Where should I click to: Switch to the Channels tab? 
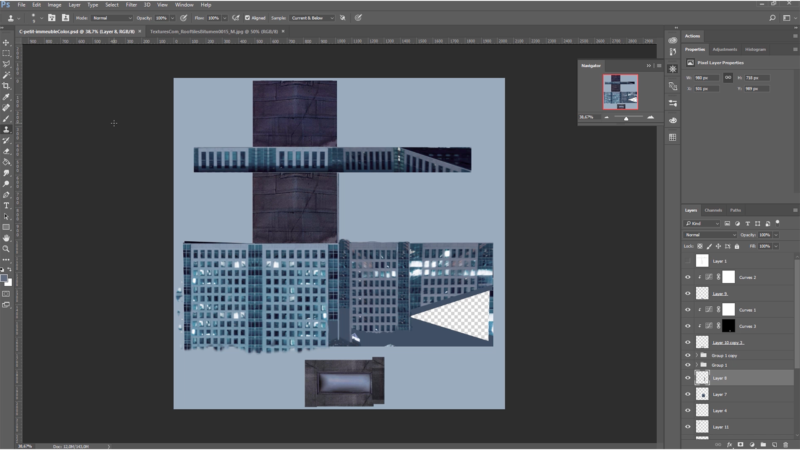pyautogui.click(x=713, y=210)
